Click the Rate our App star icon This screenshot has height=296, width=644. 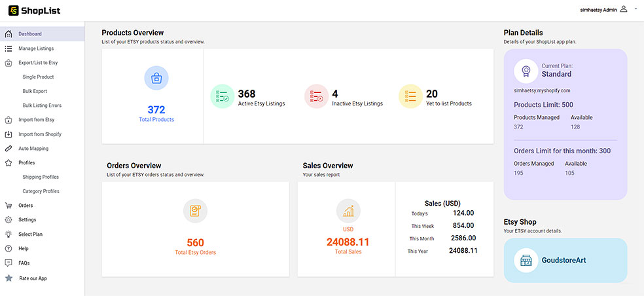click(x=9, y=278)
